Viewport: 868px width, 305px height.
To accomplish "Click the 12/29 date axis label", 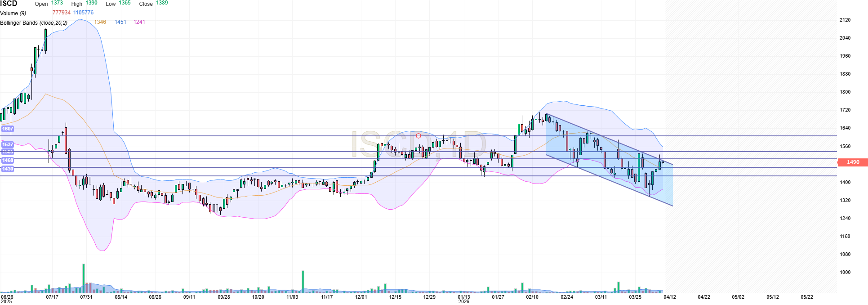I will 429,297.
